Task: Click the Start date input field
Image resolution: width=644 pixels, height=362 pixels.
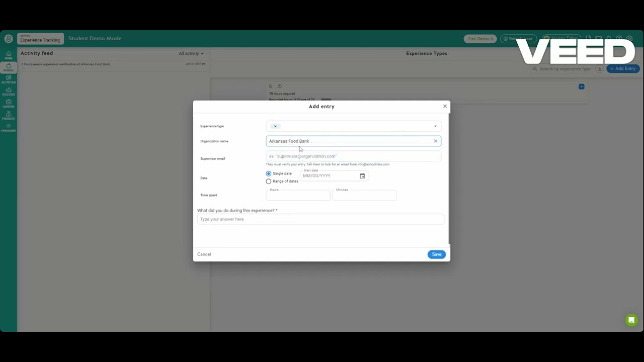Action: tap(334, 176)
